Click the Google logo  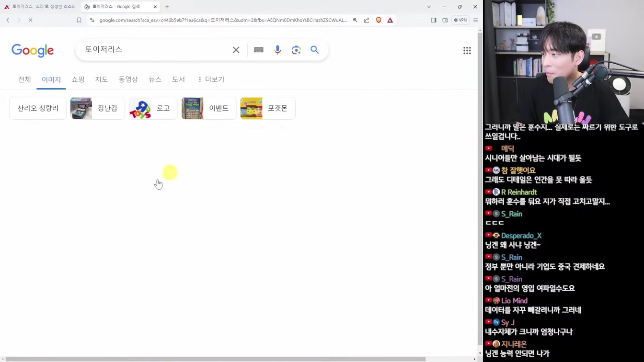(x=33, y=50)
